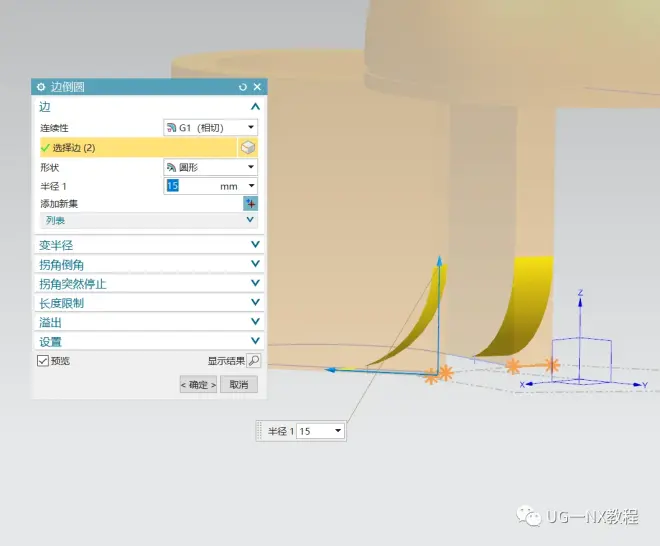Open the 连续性 G1 (相切) dropdown
The image size is (660, 546).
(x=210, y=128)
